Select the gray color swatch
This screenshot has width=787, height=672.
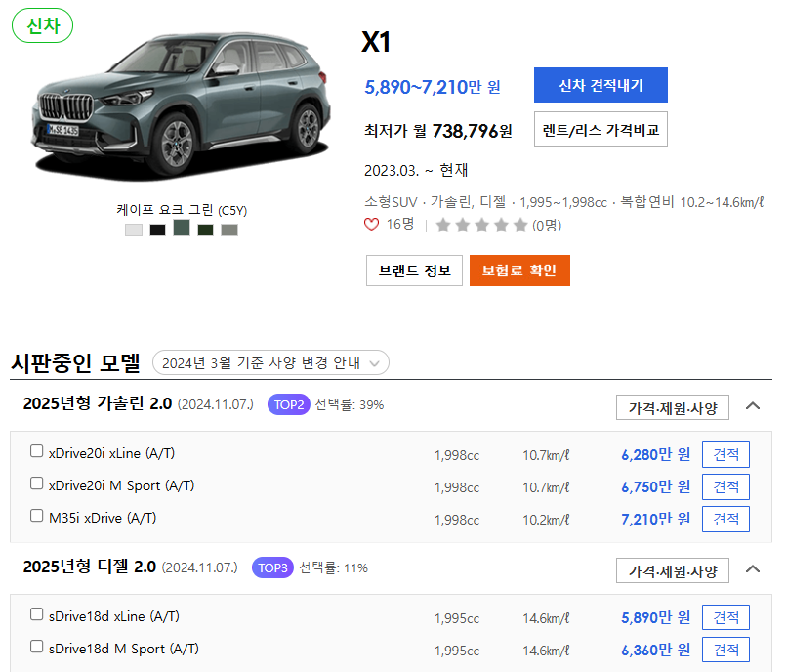pos(229,231)
